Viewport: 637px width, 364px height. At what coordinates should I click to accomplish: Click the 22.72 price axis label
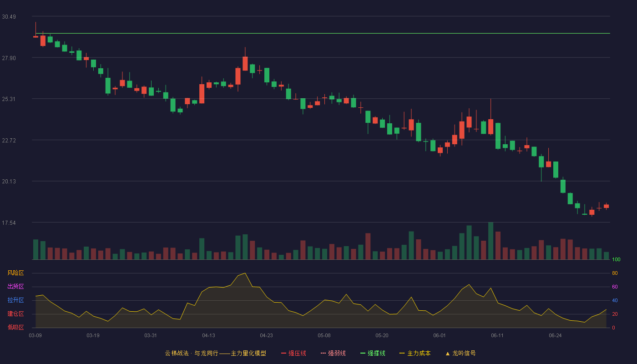click(9, 140)
